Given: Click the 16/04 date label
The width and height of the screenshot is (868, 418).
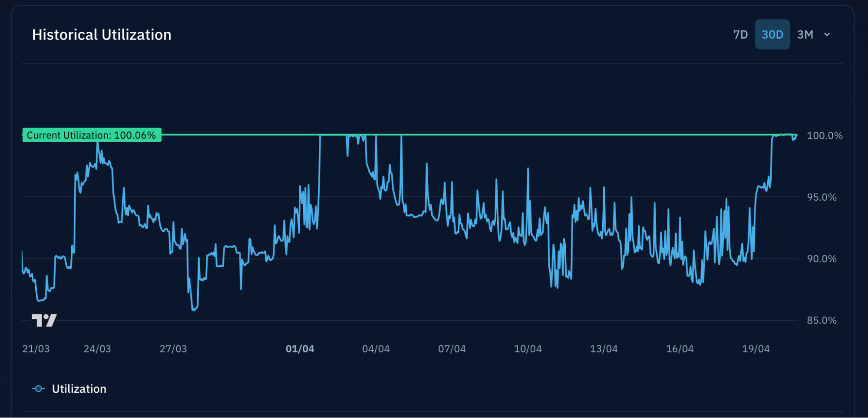Looking at the screenshot, I should 680,348.
